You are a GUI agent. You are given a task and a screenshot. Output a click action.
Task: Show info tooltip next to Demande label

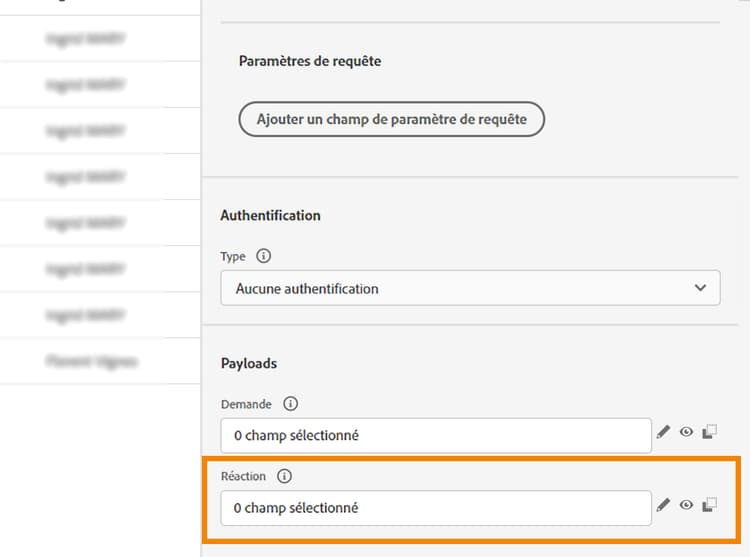coord(290,404)
